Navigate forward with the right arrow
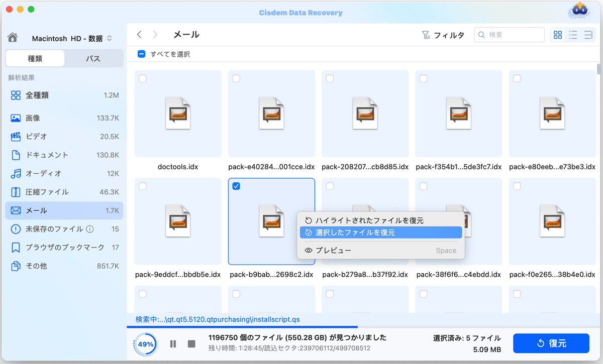 (x=155, y=35)
